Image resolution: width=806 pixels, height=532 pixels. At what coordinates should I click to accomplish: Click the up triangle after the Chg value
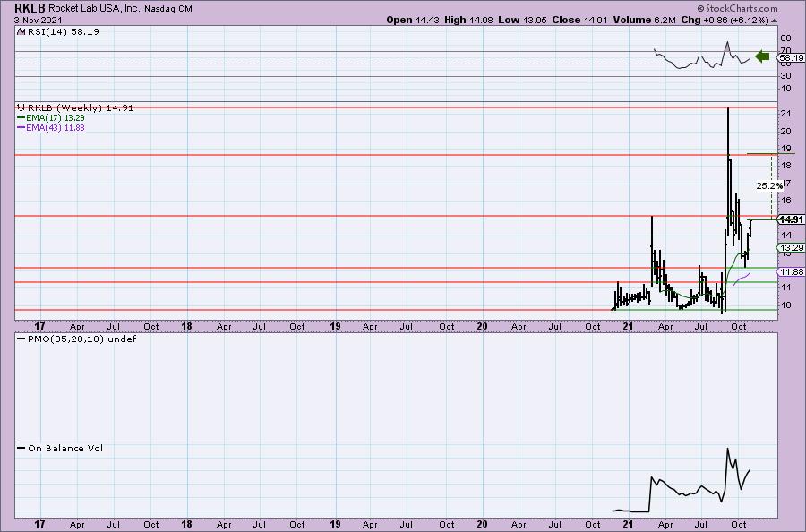click(x=774, y=21)
